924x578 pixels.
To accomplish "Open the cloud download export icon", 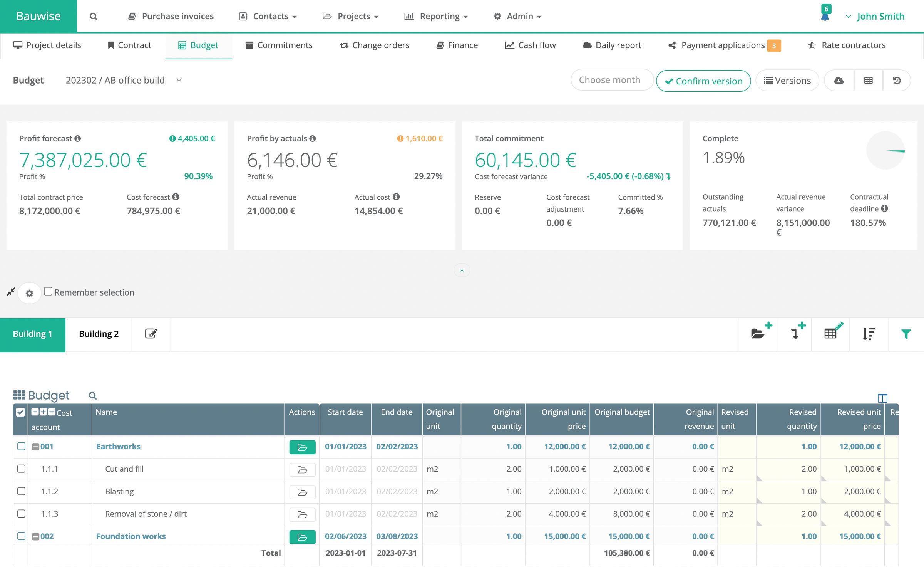I will (839, 80).
